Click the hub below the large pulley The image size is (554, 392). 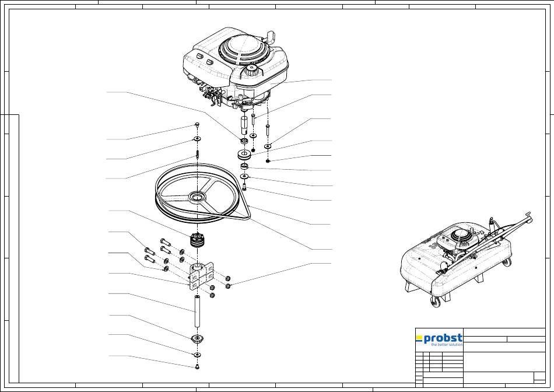198,240
